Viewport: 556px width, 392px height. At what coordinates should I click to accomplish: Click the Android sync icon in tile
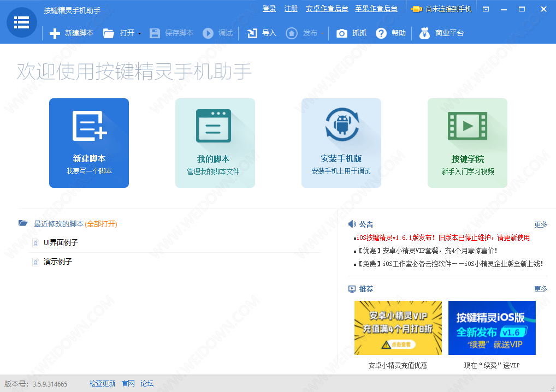(x=342, y=125)
